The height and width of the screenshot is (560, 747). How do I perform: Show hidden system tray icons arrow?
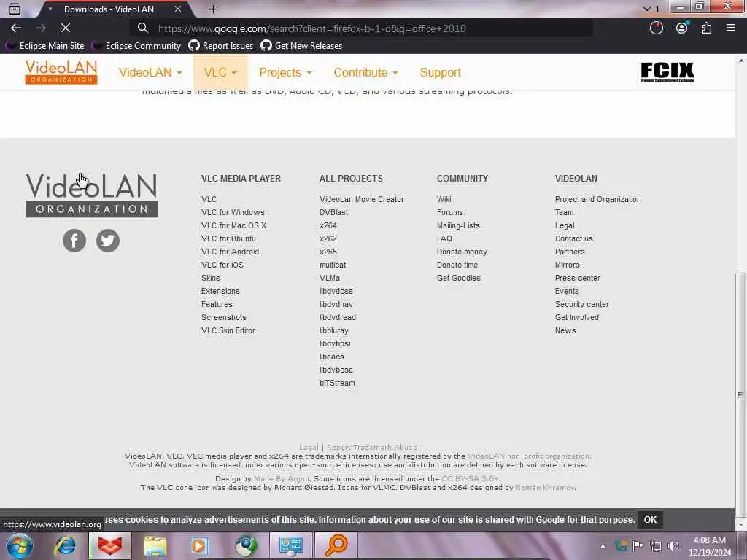pos(603,546)
